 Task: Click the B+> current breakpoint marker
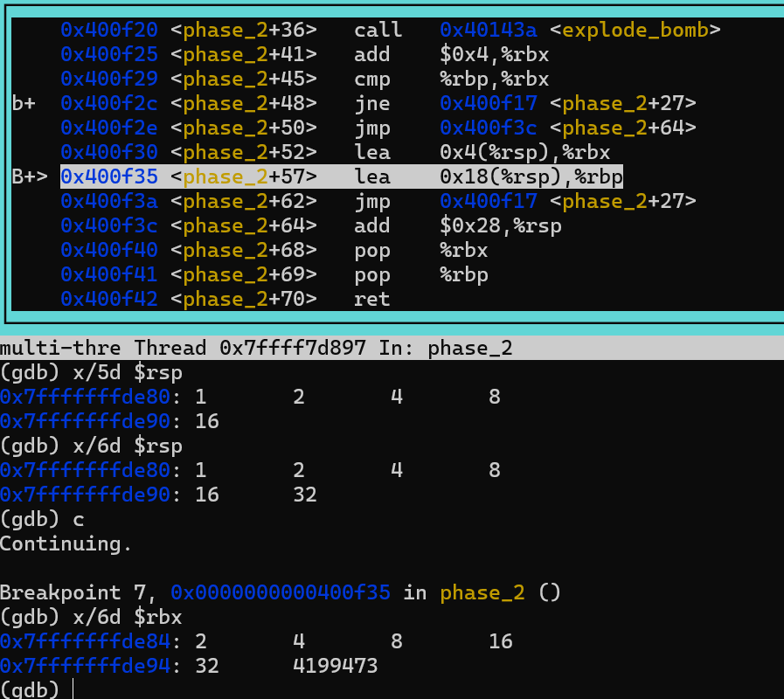[x=30, y=176]
